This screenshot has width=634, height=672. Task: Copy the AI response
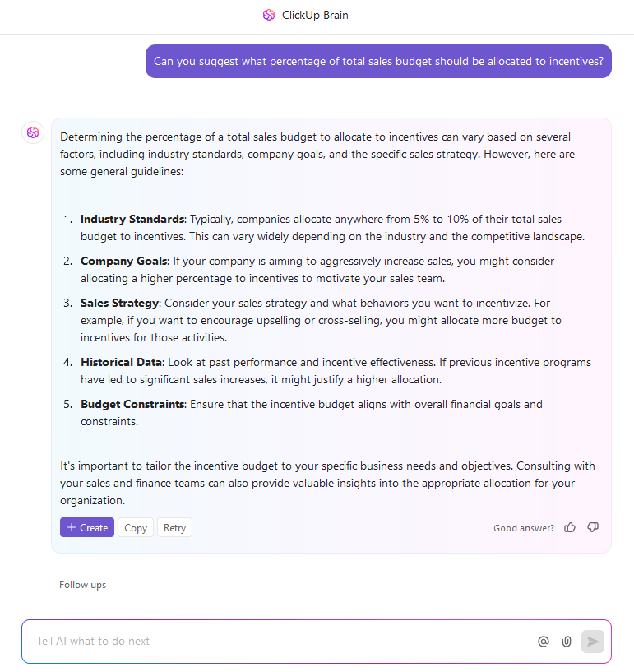coord(136,527)
